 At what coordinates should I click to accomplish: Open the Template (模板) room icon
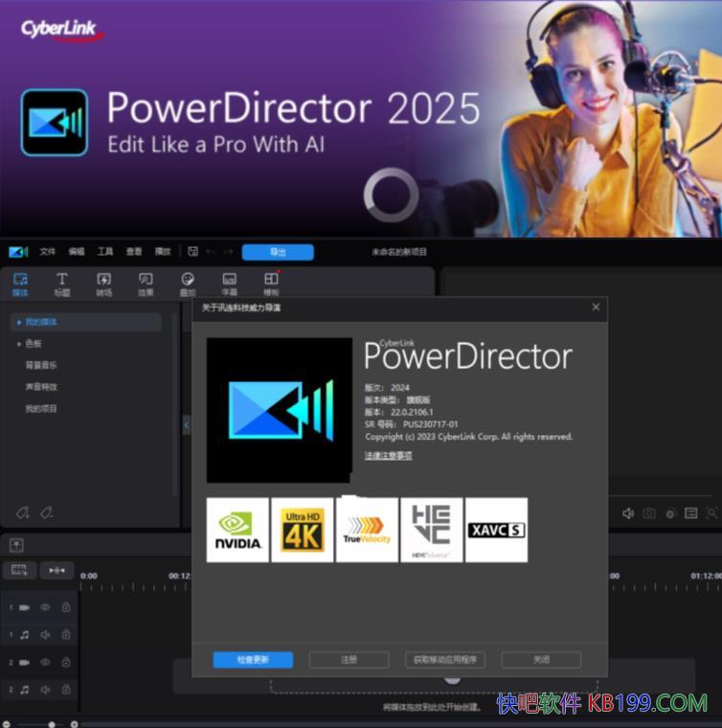[271, 283]
